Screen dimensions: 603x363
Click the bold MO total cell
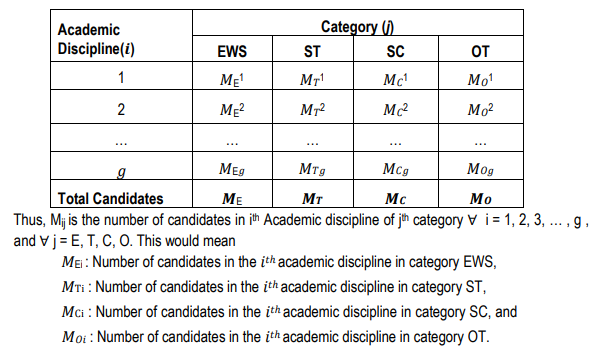pos(481,194)
